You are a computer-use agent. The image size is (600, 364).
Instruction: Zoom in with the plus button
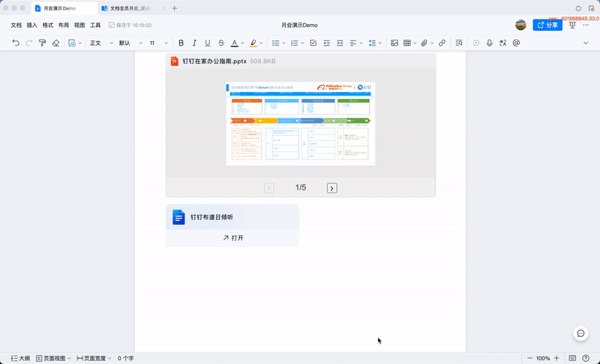click(556, 358)
